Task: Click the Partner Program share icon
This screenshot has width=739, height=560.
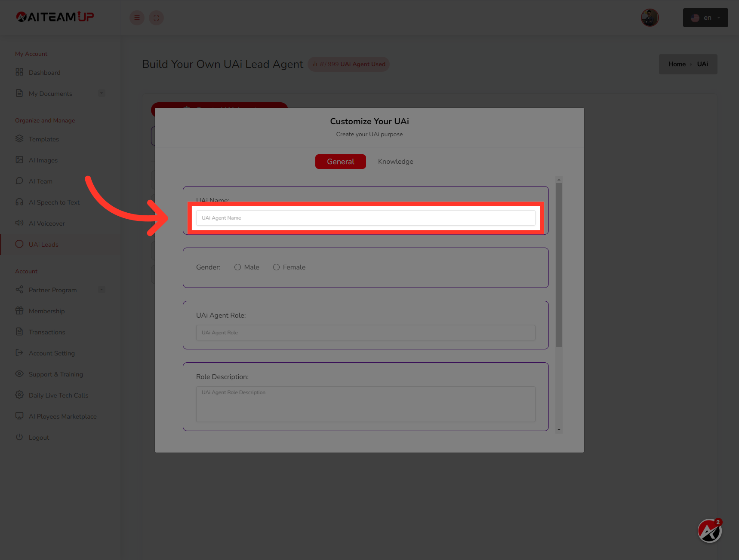Action: [x=19, y=290]
